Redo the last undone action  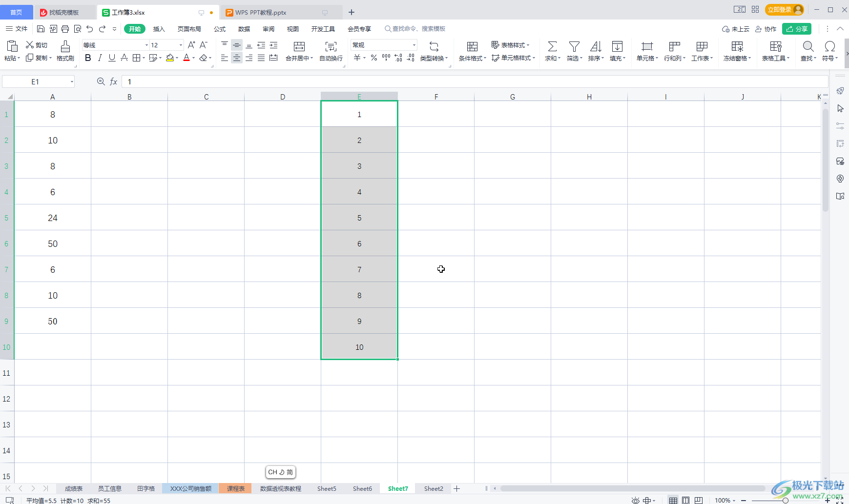pyautogui.click(x=102, y=29)
